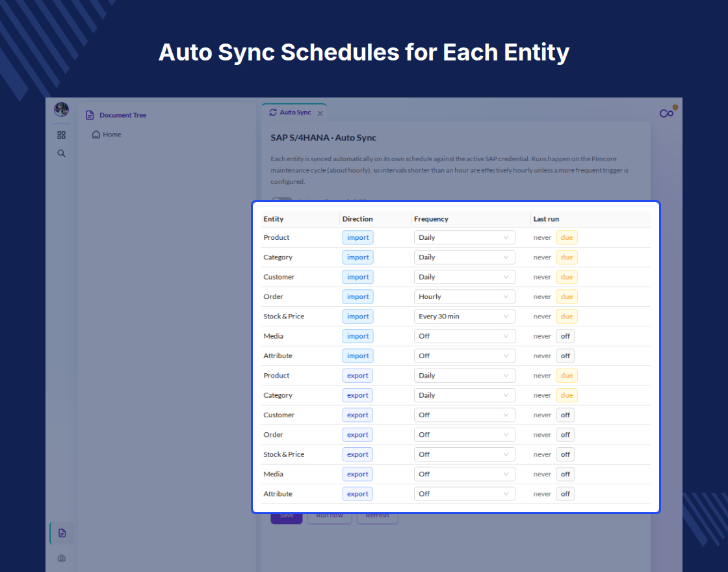
Task: Open the user avatar profile
Action: 61,110
